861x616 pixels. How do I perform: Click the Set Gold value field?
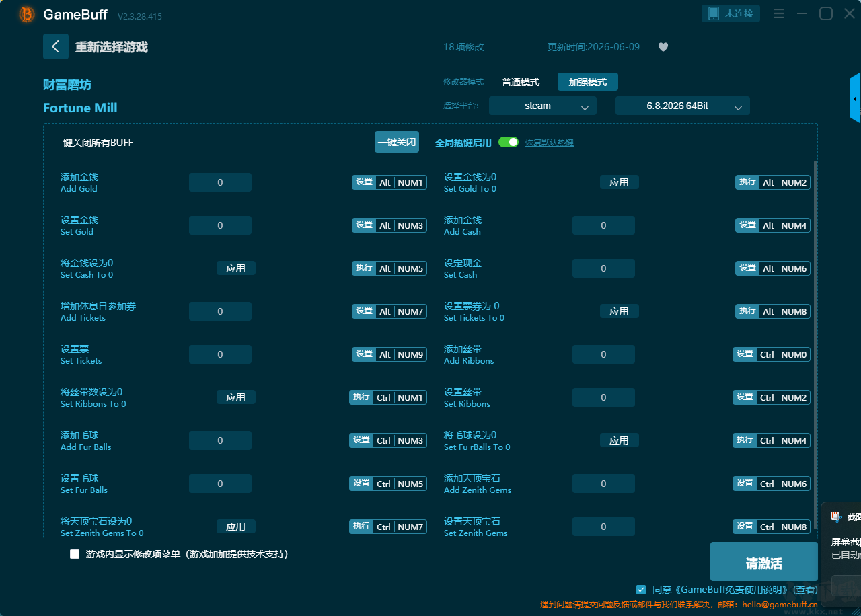(220, 225)
